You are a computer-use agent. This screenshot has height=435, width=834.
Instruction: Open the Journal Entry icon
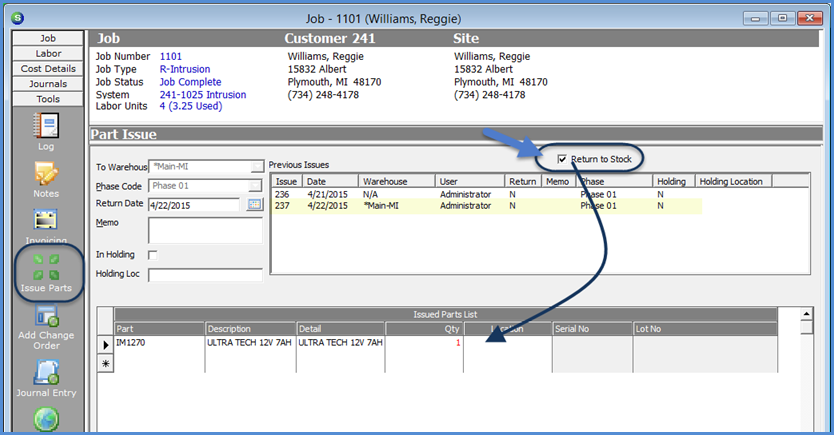coord(46,372)
